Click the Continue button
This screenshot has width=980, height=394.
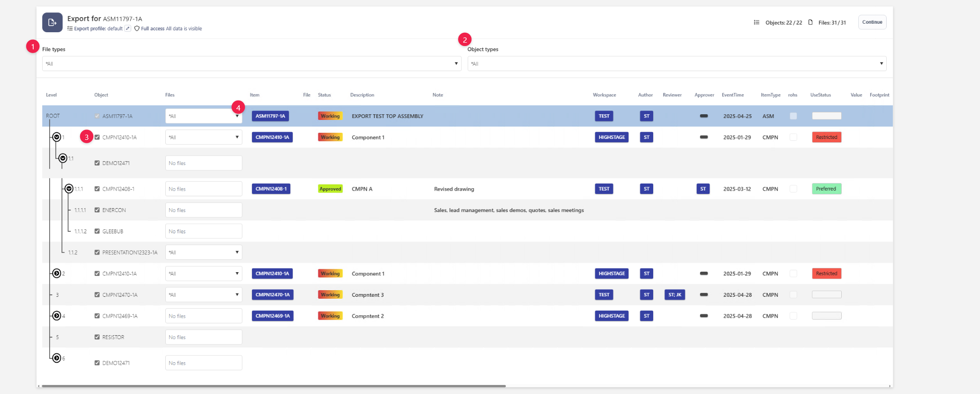tap(872, 22)
